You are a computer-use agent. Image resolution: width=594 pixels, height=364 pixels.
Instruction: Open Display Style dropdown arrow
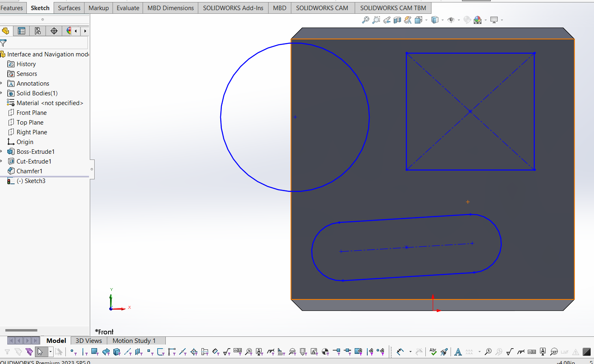[442, 20]
